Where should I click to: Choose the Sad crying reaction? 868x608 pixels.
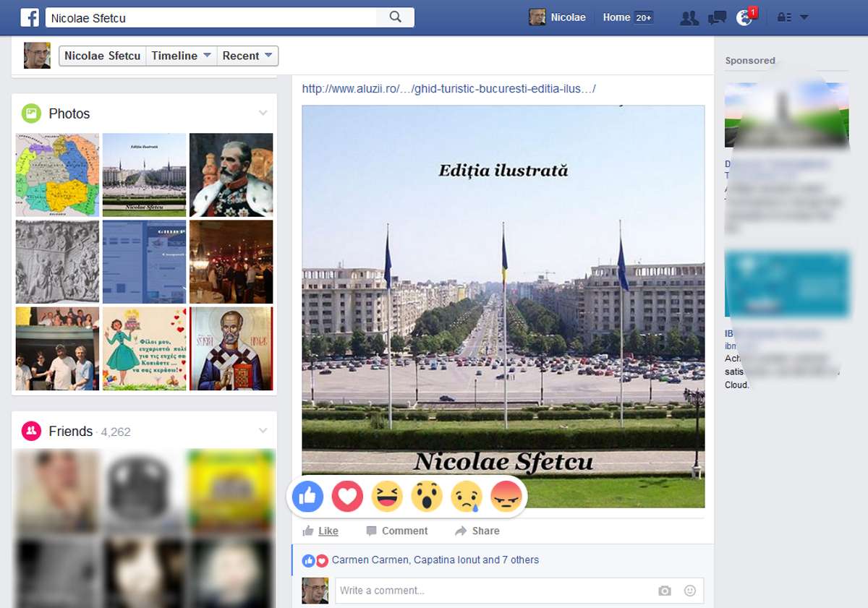click(x=467, y=497)
